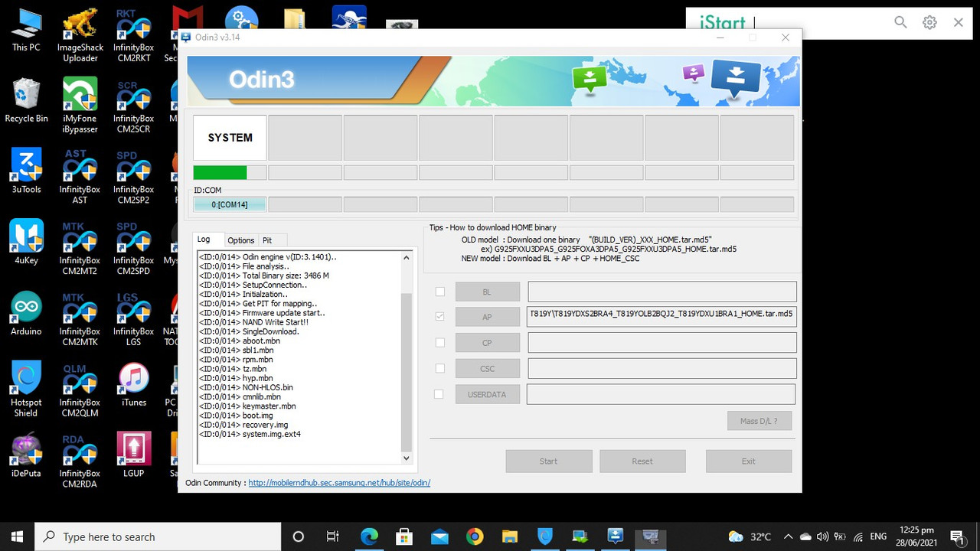Viewport: 980px width, 551px height.
Task: Toggle the AP checkbox in Odin
Action: [x=439, y=316]
